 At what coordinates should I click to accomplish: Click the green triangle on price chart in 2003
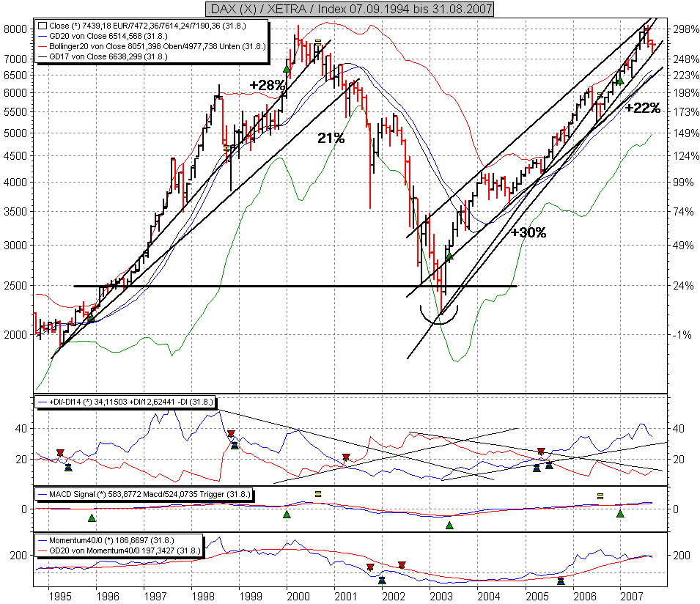click(449, 257)
